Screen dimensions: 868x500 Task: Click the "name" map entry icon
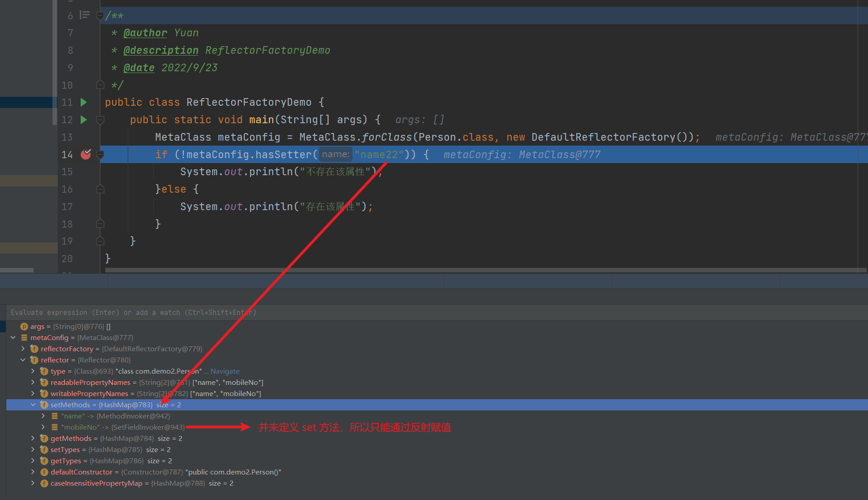coord(54,416)
